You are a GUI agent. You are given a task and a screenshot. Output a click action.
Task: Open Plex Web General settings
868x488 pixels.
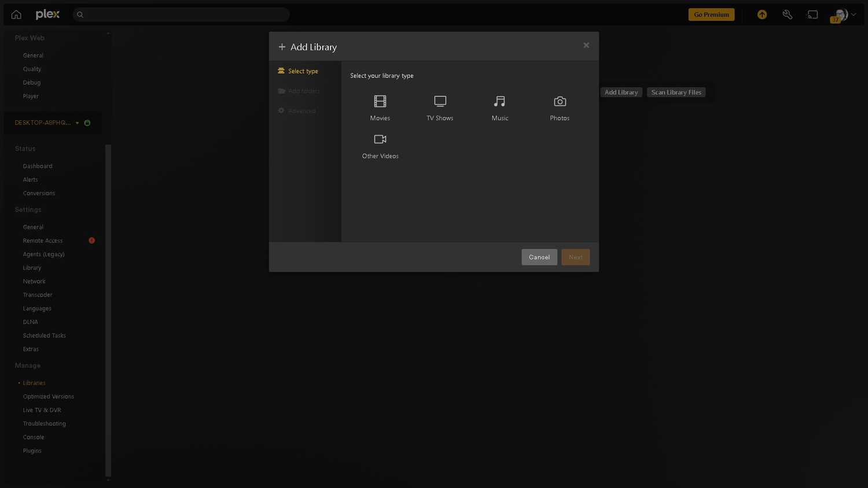click(33, 56)
